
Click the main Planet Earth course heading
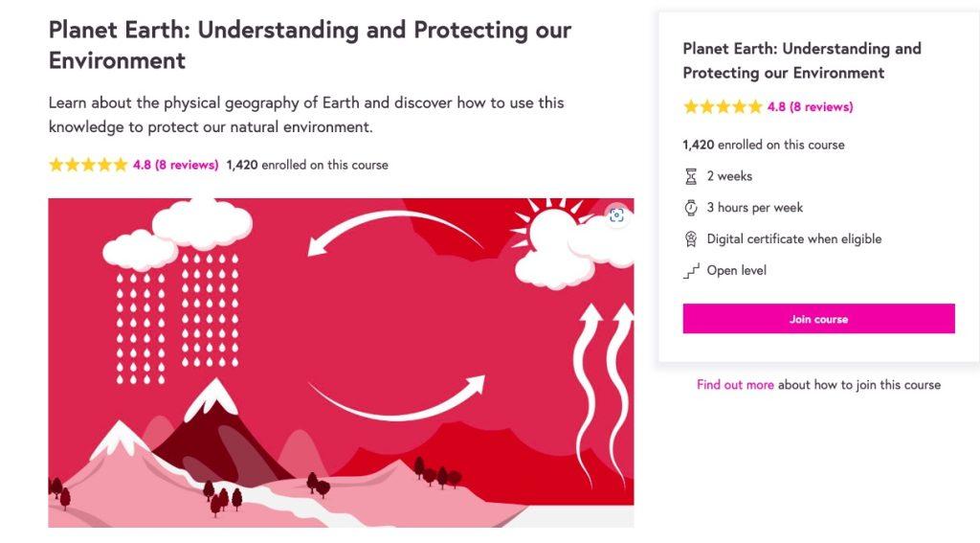(309, 45)
